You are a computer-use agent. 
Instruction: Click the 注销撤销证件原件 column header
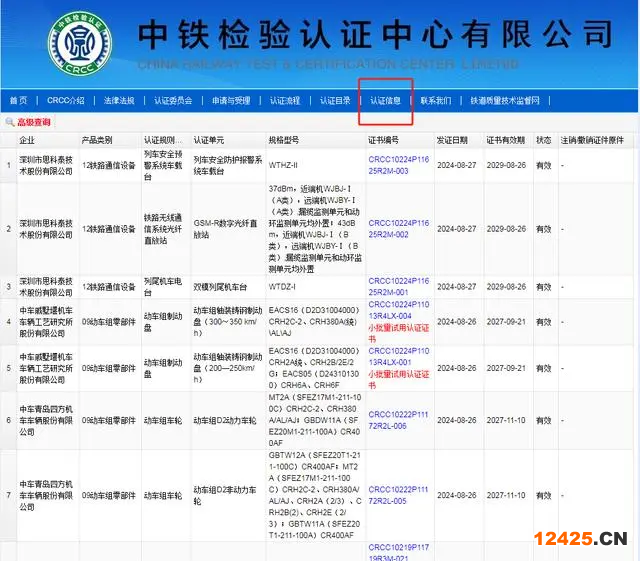(x=592, y=140)
